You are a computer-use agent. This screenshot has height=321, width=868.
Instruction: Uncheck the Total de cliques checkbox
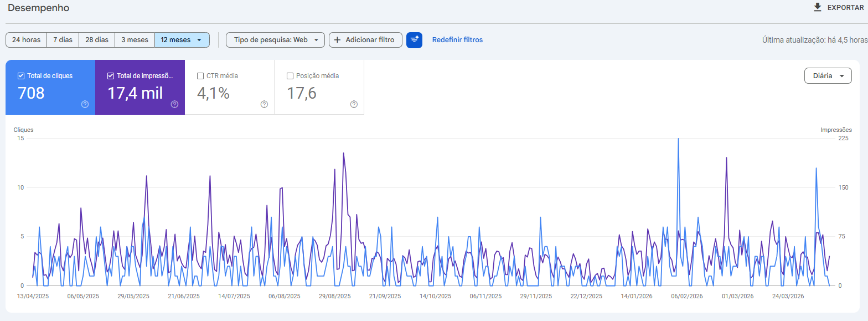(21, 76)
